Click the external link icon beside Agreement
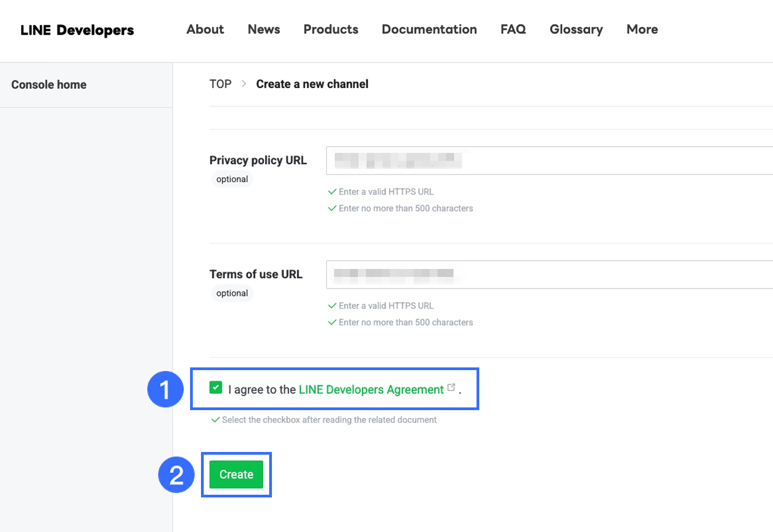 pyautogui.click(x=451, y=387)
